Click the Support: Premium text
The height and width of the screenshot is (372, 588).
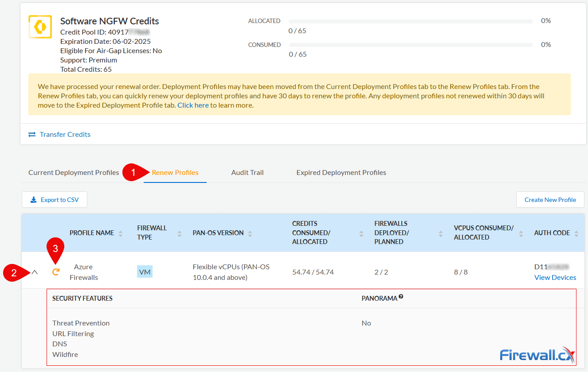(x=89, y=60)
